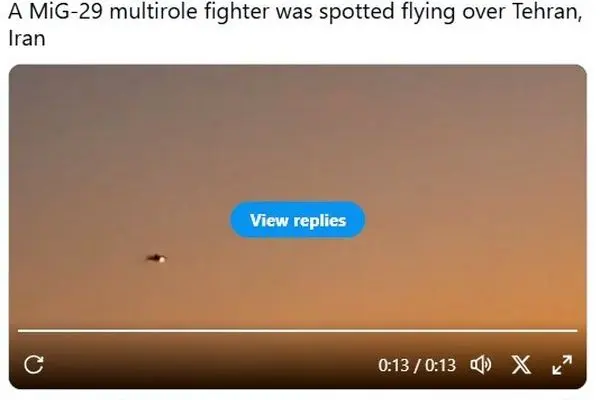This screenshot has height=400, width=600.
Task: Click the far end of the progress bar
Action: (577, 330)
